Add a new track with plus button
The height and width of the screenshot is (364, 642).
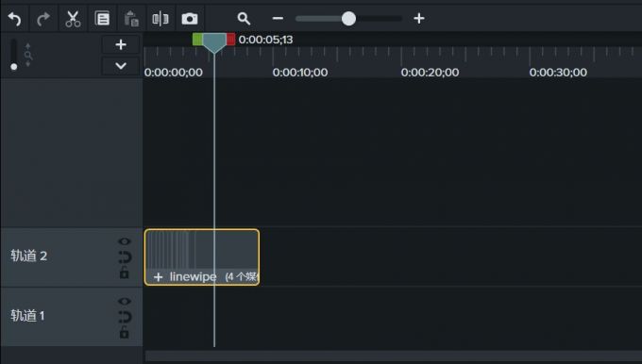coord(121,44)
